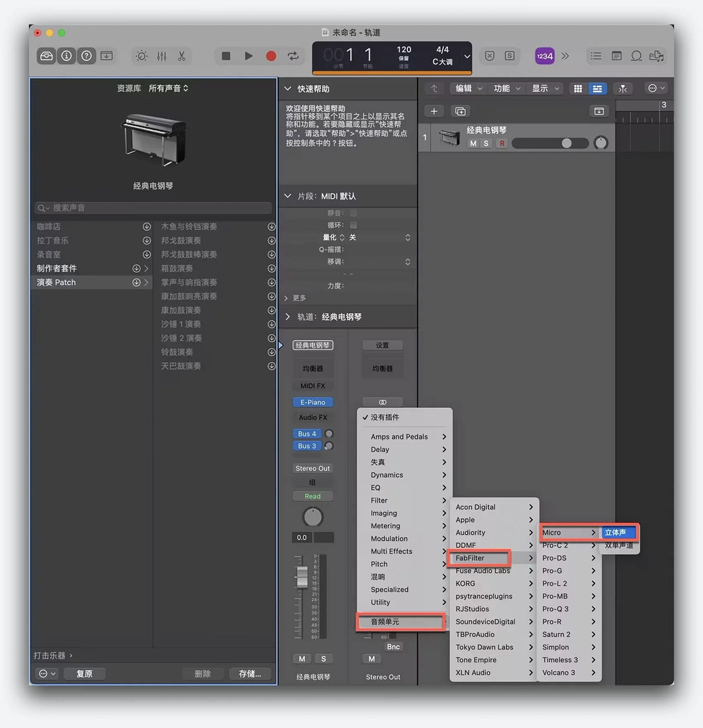Expand the 轨道: 经典电钢琴 section

288,316
